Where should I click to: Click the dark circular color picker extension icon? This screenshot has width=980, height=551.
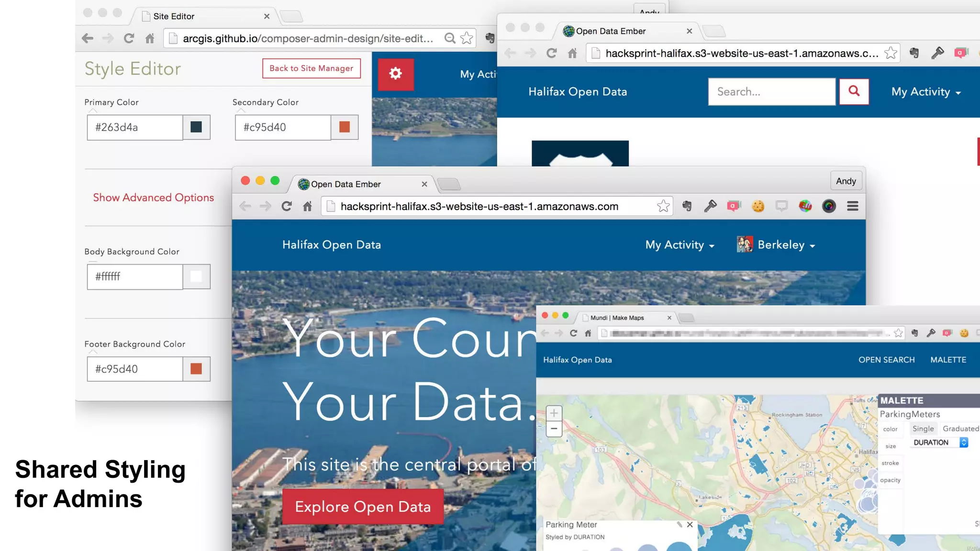[829, 206]
